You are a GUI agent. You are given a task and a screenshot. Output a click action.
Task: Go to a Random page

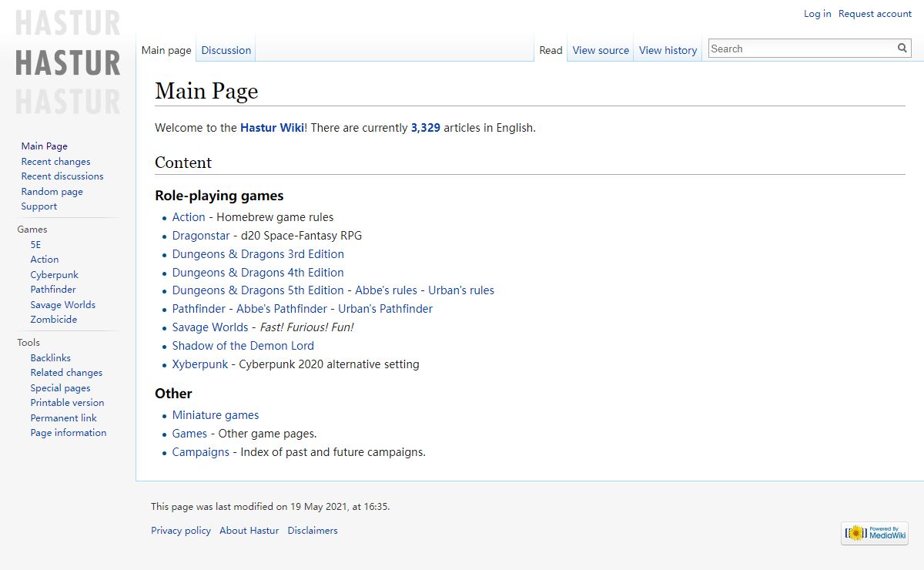[x=52, y=192]
